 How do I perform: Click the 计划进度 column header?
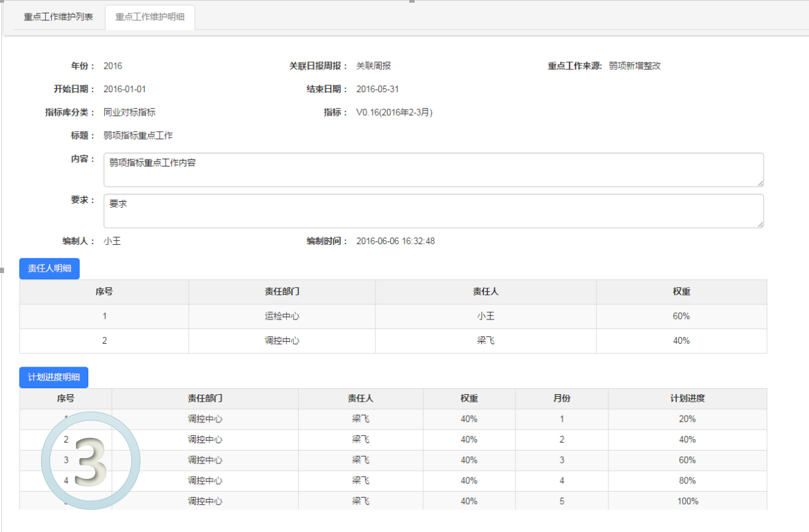tap(687, 398)
